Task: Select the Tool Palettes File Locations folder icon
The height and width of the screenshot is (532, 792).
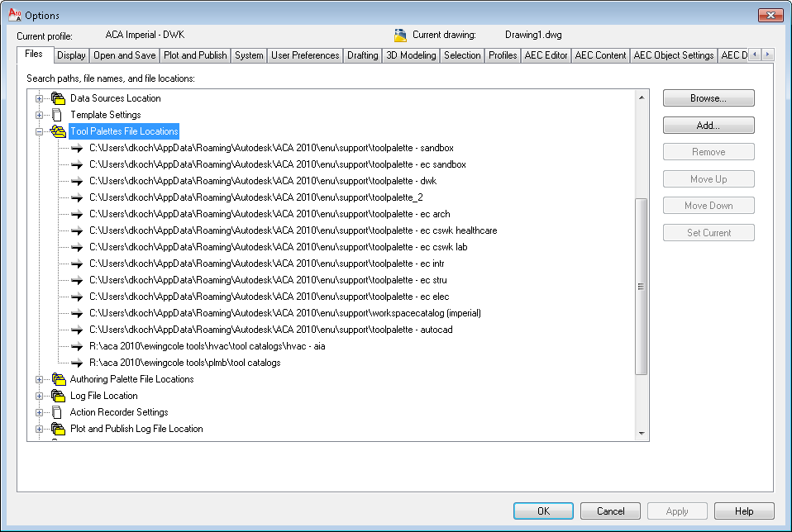Action: (x=57, y=131)
